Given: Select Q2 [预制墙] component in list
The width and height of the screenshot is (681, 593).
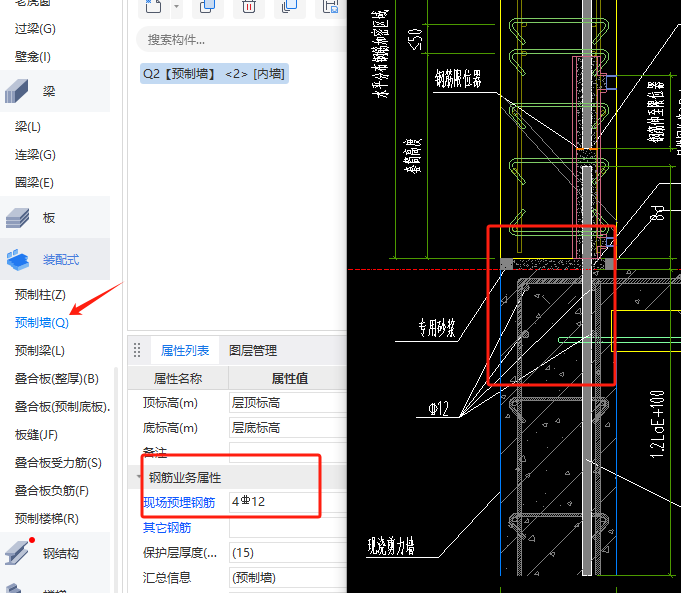Looking at the screenshot, I should click(214, 74).
